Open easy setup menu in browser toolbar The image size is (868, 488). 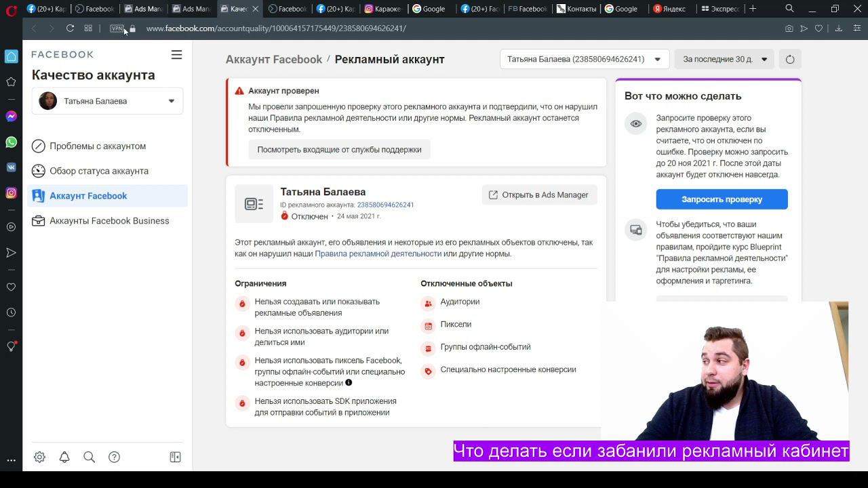(x=857, y=28)
